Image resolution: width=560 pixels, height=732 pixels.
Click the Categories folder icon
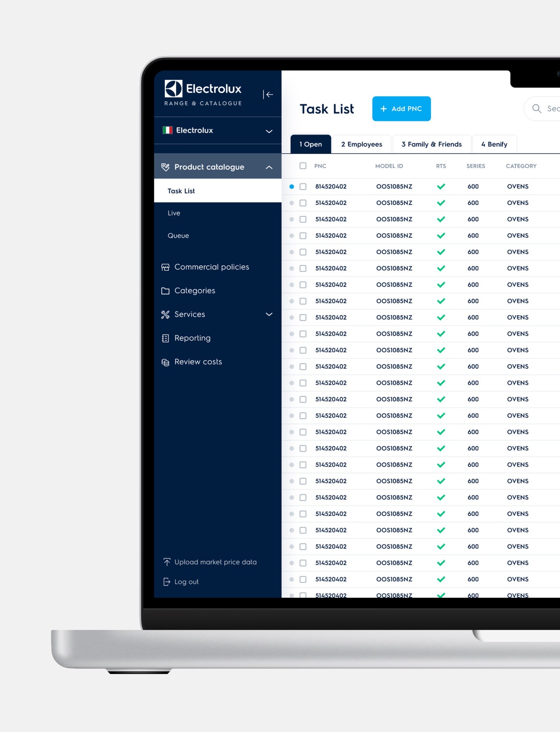165,291
